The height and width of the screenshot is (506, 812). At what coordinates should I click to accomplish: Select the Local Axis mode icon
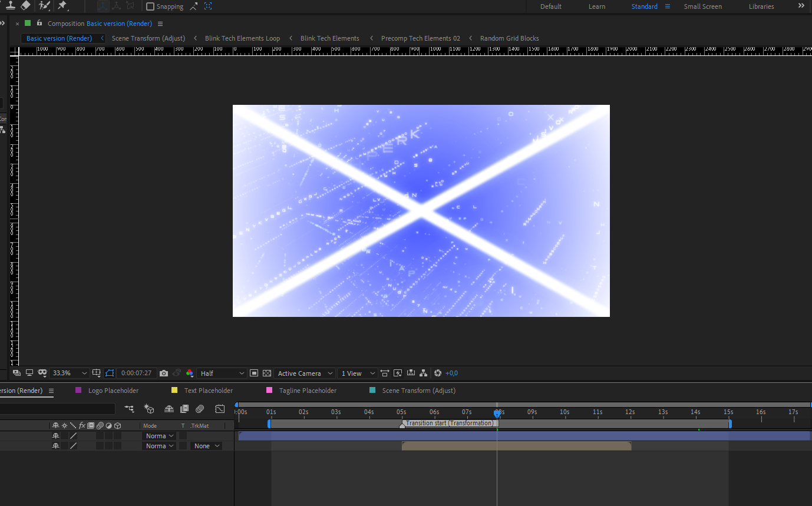(103, 6)
